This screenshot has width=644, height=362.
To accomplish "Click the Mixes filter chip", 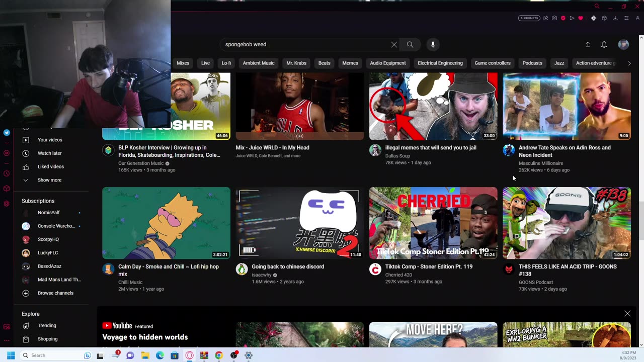I will [183, 63].
